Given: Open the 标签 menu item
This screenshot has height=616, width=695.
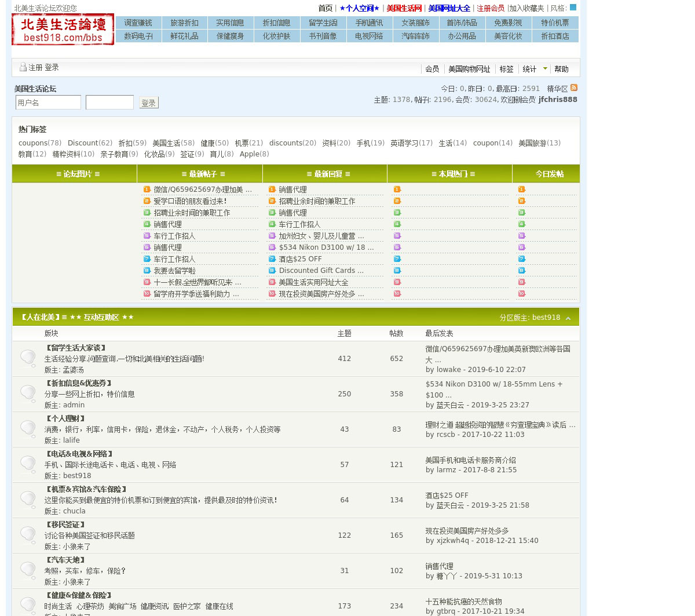Looking at the screenshot, I should coord(506,69).
